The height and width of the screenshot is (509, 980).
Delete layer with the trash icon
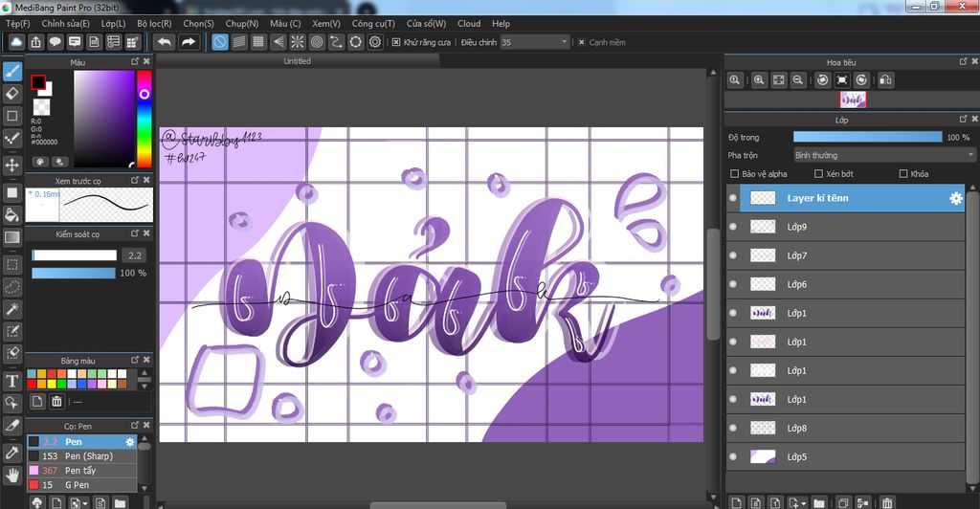(x=887, y=502)
